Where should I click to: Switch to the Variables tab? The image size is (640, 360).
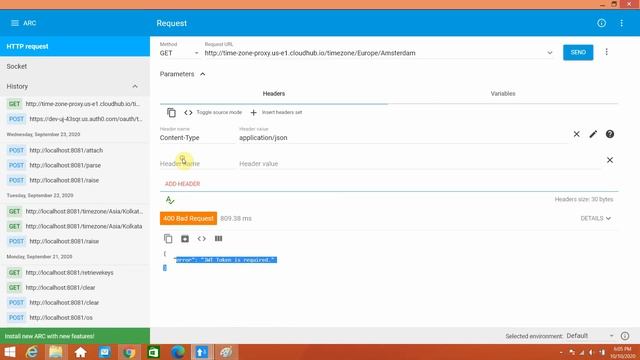tap(503, 93)
